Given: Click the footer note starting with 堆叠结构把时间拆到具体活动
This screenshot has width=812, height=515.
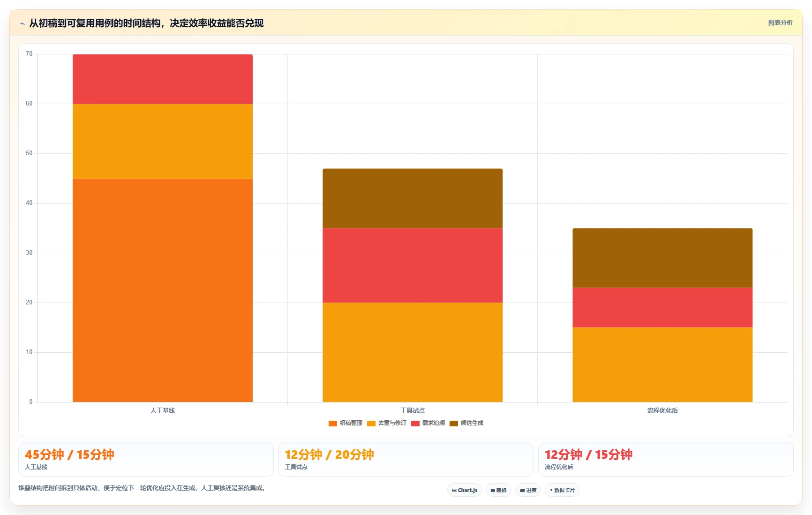Looking at the screenshot, I should coord(143,488).
